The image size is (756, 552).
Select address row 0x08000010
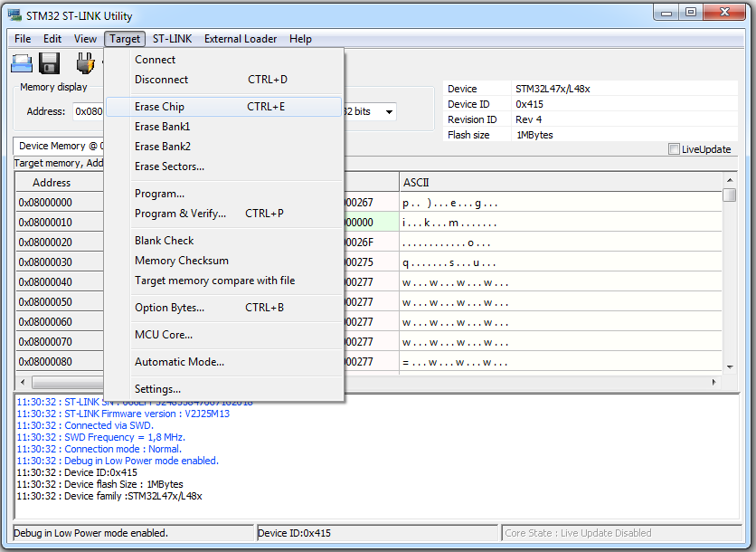(x=59, y=222)
